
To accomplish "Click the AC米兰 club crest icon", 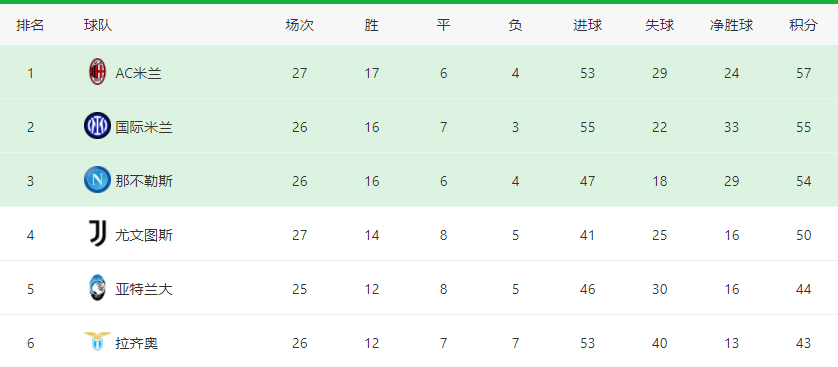I will pyautogui.click(x=97, y=73).
